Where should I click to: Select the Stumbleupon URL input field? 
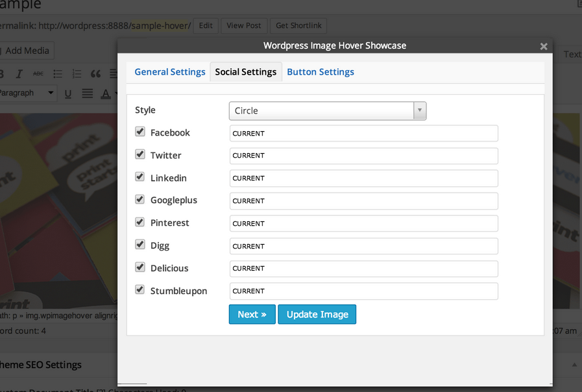364,291
